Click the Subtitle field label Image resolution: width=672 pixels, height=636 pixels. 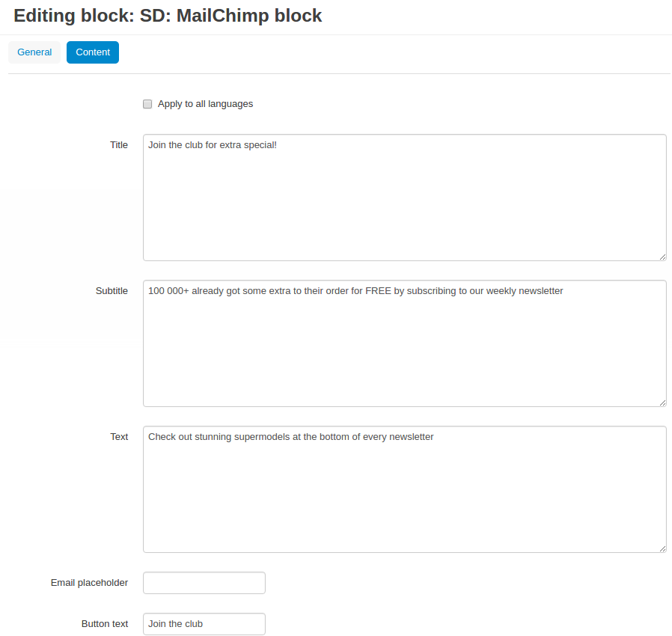click(112, 291)
